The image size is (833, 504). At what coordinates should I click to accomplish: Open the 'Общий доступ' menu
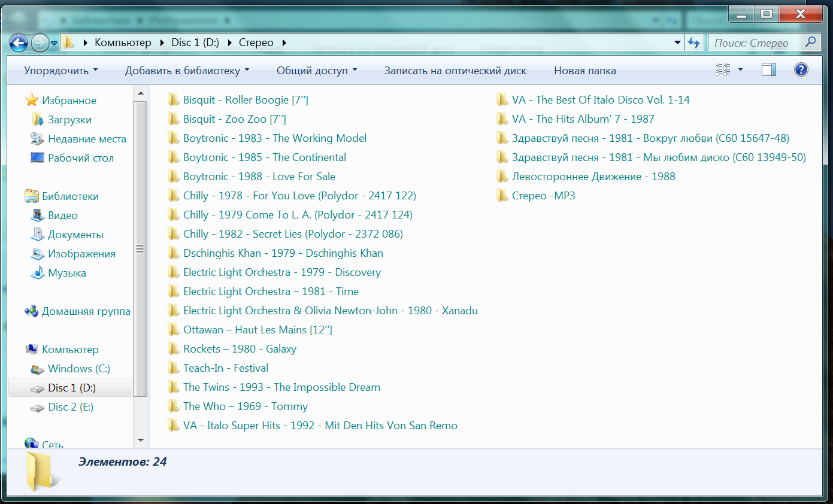(x=317, y=71)
